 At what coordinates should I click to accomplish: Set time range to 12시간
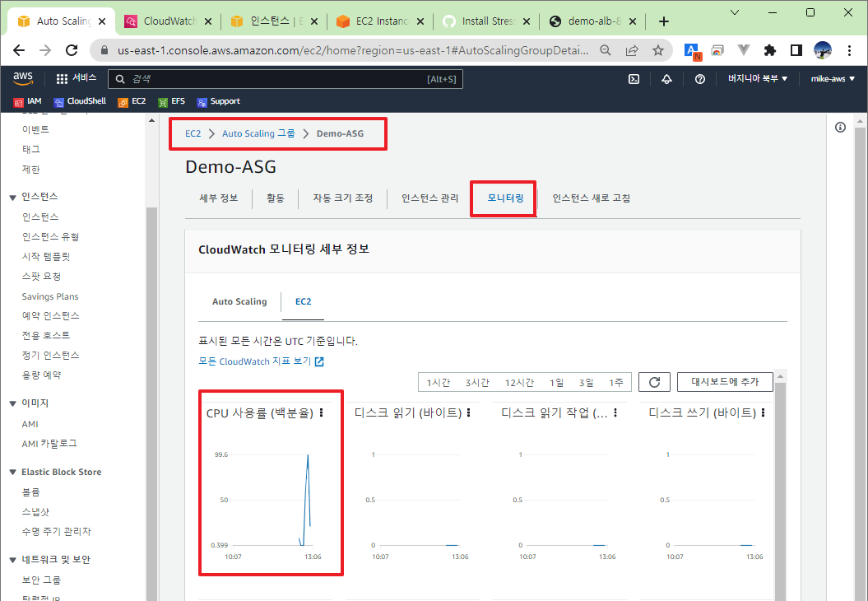point(519,383)
